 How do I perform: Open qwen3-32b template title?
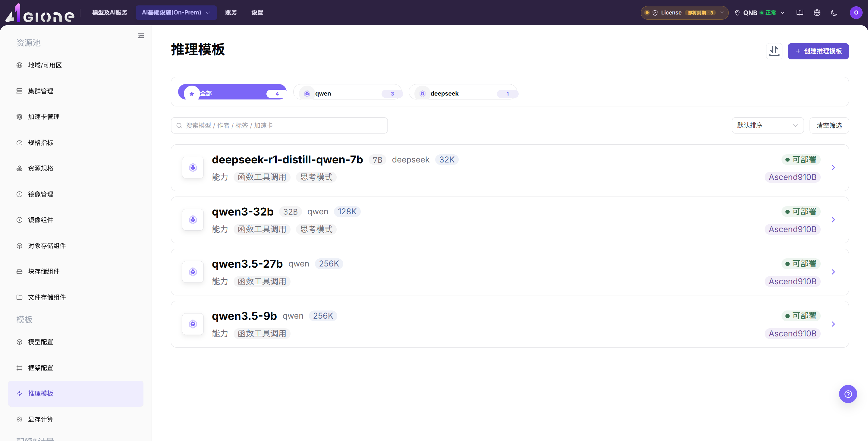(x=243, y=212)
